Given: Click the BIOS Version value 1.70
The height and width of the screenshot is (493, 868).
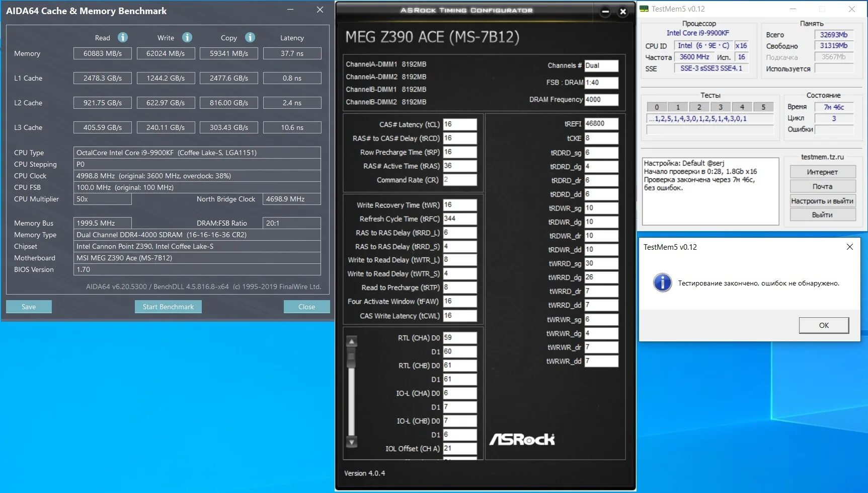Looking at the screenshot, I should pyautogui.click(x=197, y=269).
